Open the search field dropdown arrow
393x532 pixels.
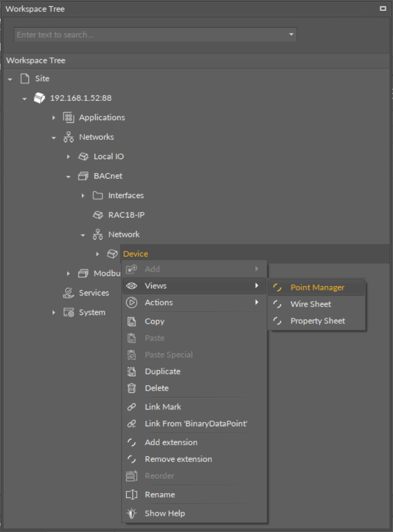point(291,35)
